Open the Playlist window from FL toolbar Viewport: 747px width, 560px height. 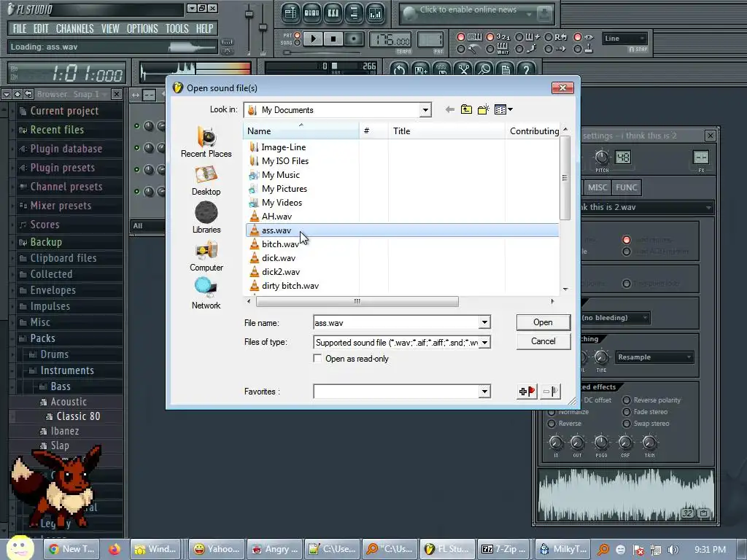point(290,13)
